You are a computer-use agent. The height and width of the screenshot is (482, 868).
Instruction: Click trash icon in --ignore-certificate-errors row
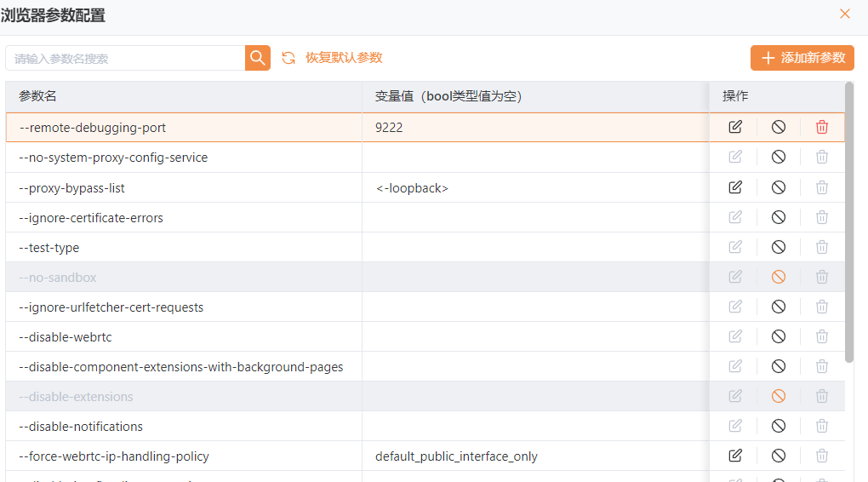[822, 217]
